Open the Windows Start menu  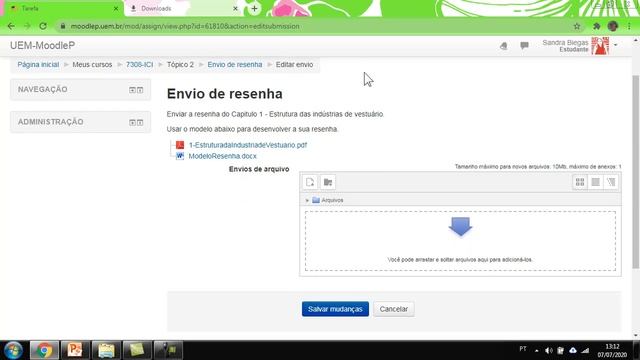click(x=13, y=350)
